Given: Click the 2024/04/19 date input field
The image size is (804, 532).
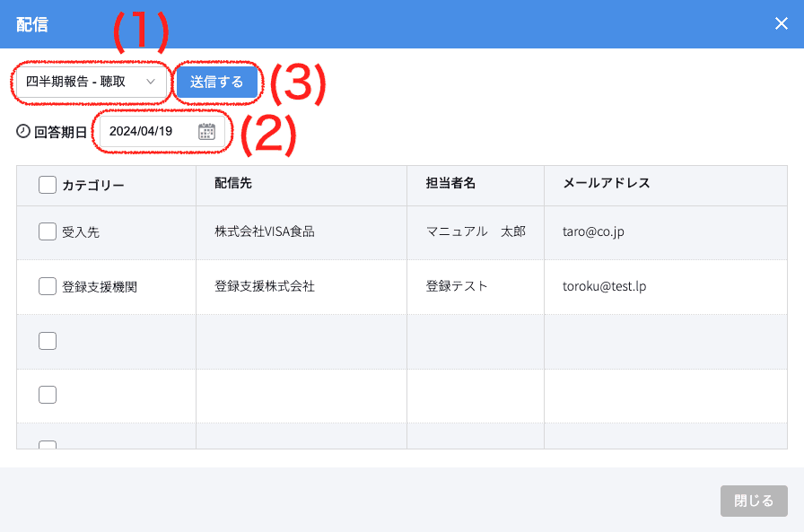Looking at the screenshot, I should click(x=148, y=132).
